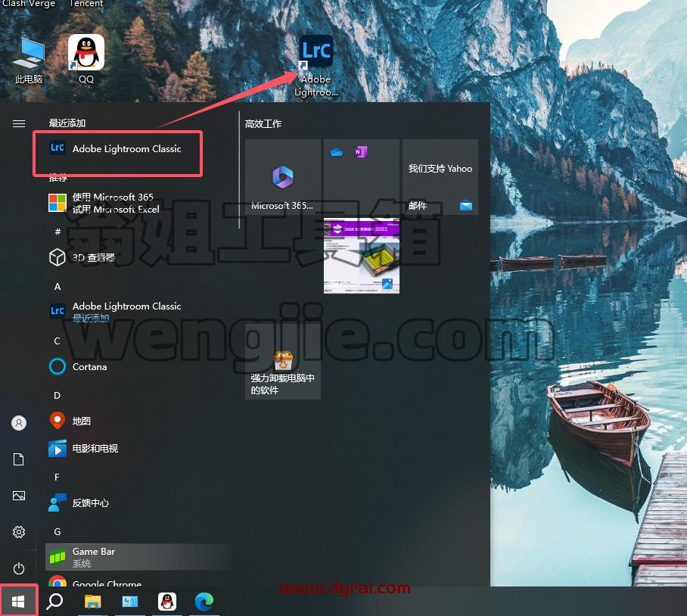This screenshot has height=616, width=687.
Task: Open Adobe Lightroom Classic desktop shortcut
Action: coord(316,66)
